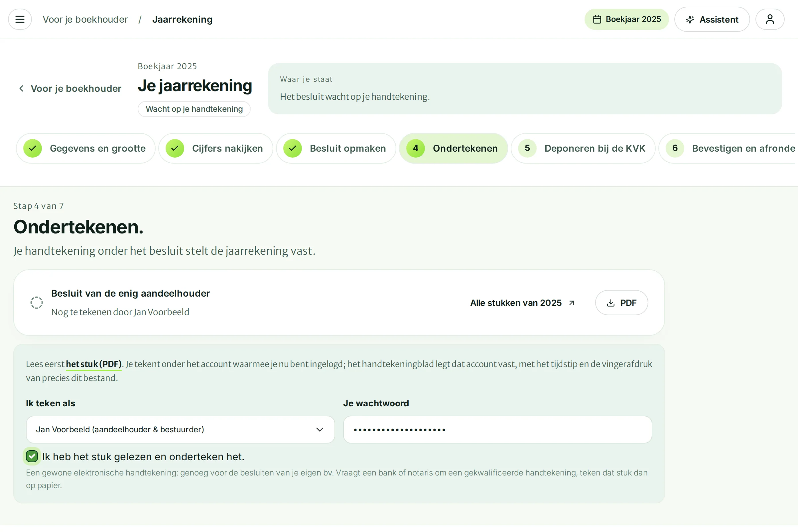Go to 'Voor je boekhouder' breadcrumb

(85, 19)
